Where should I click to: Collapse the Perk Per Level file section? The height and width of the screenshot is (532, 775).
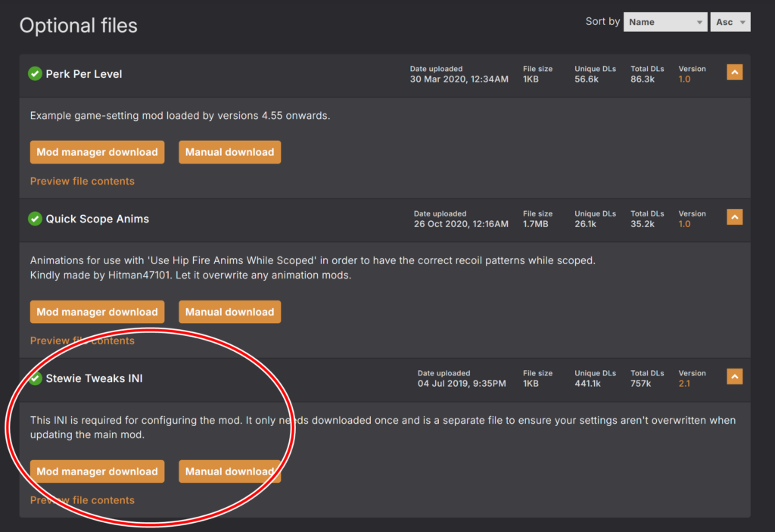734,72
